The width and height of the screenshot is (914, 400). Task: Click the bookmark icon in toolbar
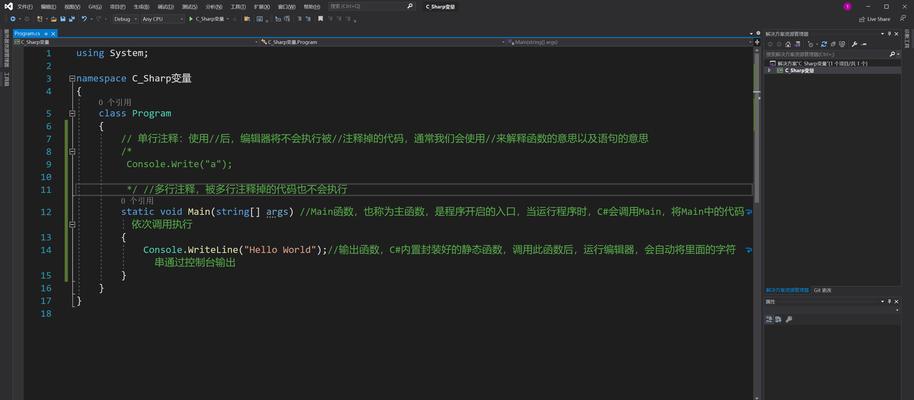point(320,19)
